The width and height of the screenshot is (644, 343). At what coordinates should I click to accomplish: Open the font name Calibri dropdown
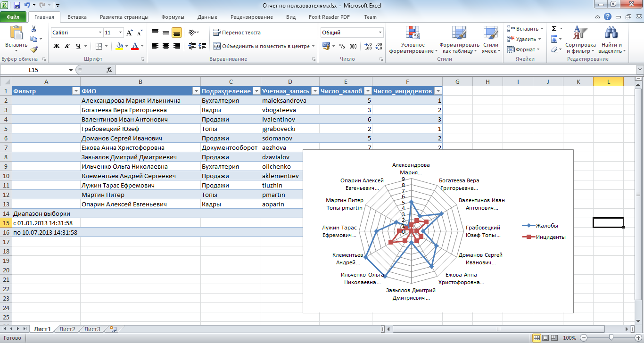100,33
